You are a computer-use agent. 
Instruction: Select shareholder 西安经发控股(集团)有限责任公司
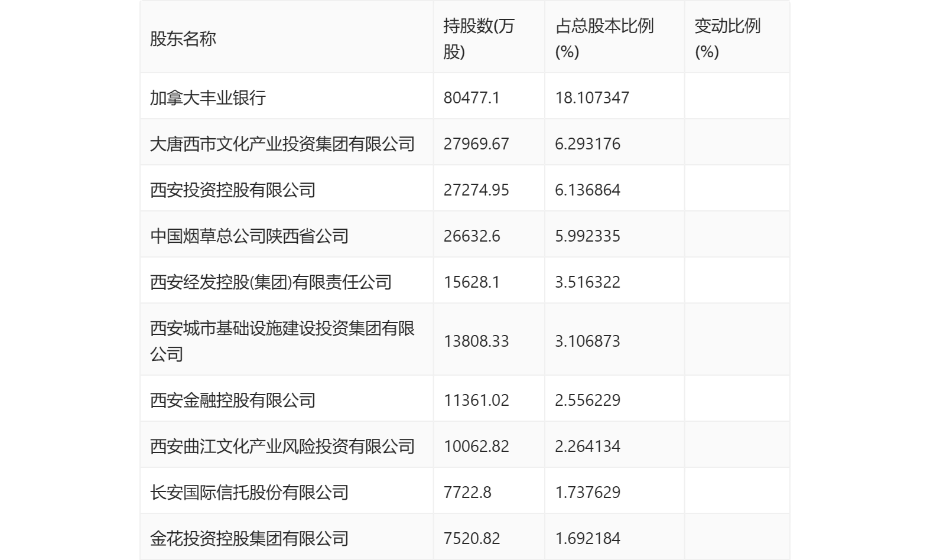click(x=271, y=282)
